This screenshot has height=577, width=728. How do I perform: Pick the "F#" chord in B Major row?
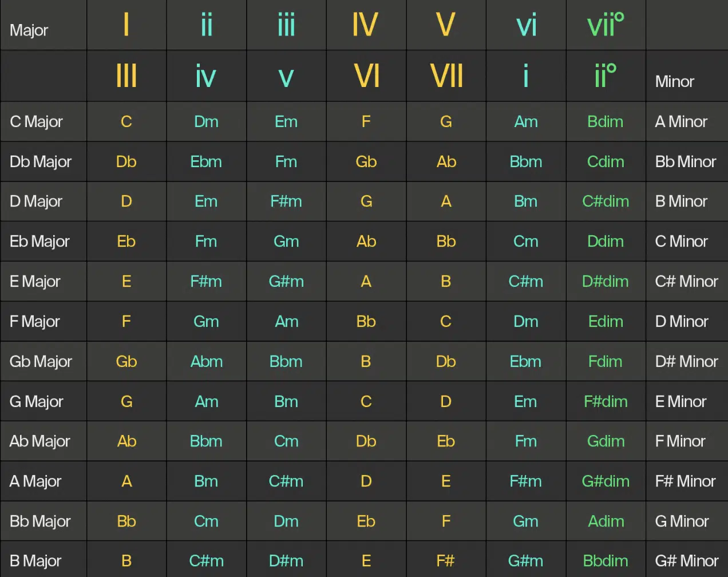pos(446,561)
